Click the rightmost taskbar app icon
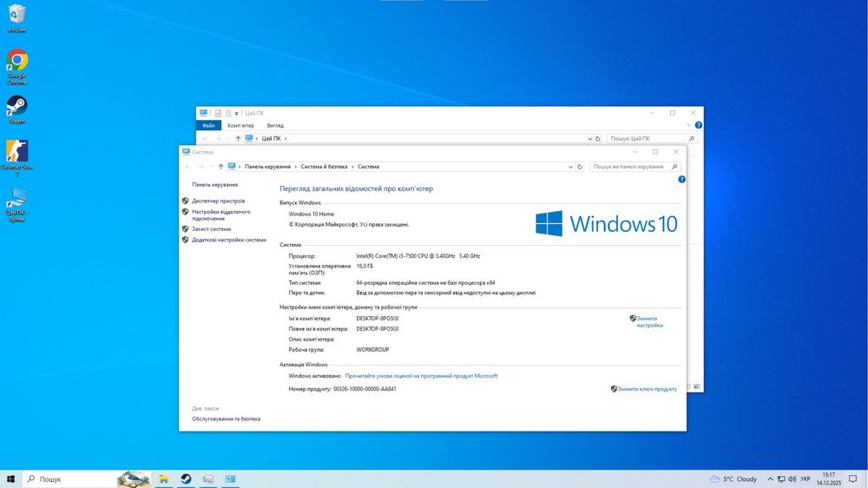The width and height of the screenshot is (868, 488). [230, 479]
